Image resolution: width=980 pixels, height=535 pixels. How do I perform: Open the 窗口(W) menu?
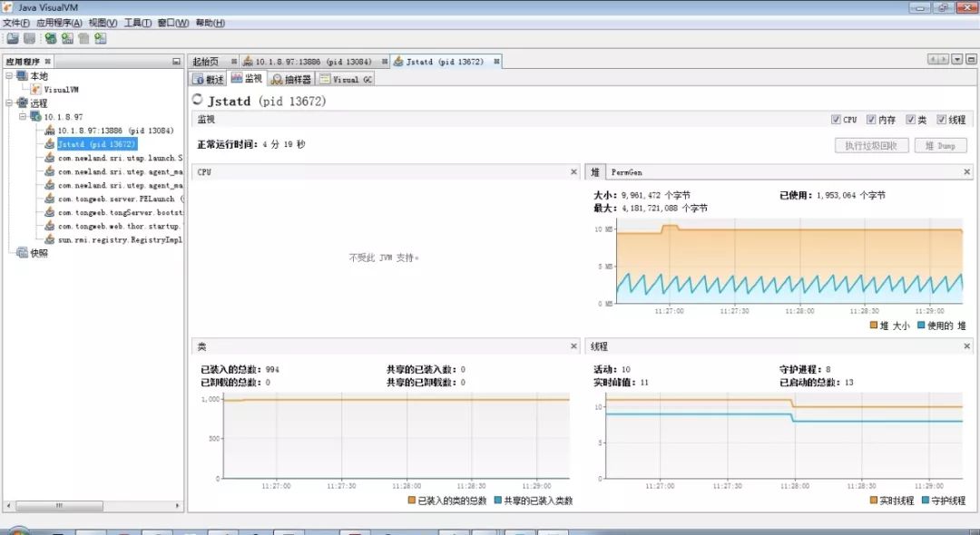173,23
